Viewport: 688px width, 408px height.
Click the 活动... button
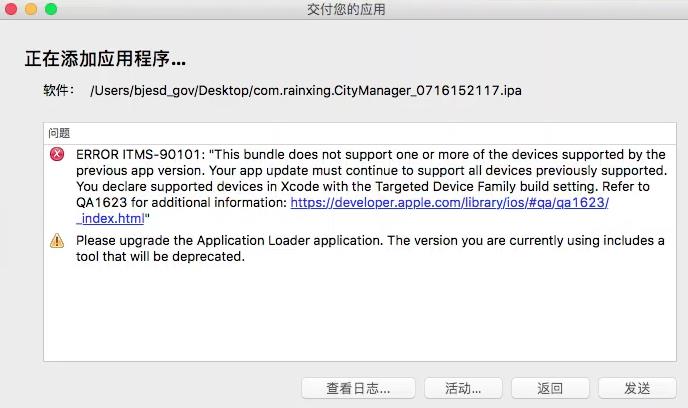click(x=463, y=388)
